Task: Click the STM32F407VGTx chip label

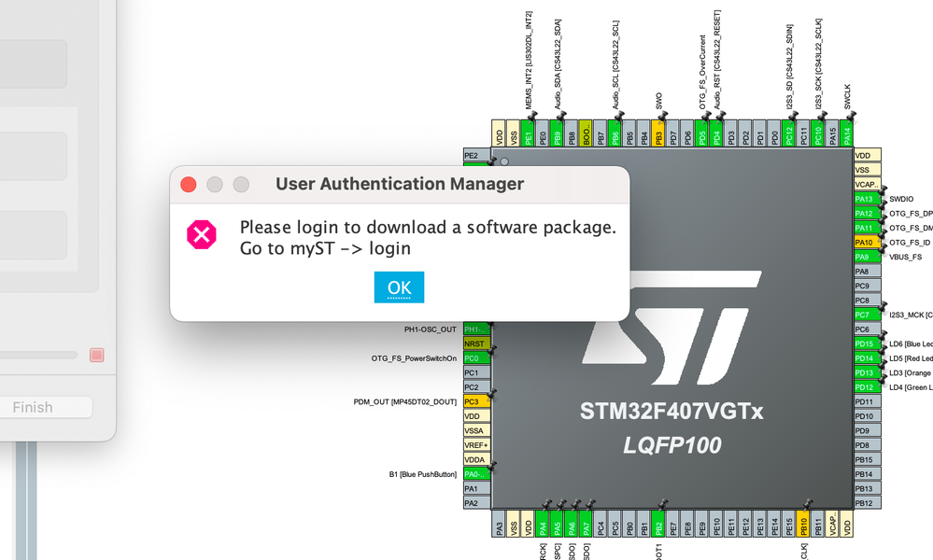Action: (x=671, y=412)
